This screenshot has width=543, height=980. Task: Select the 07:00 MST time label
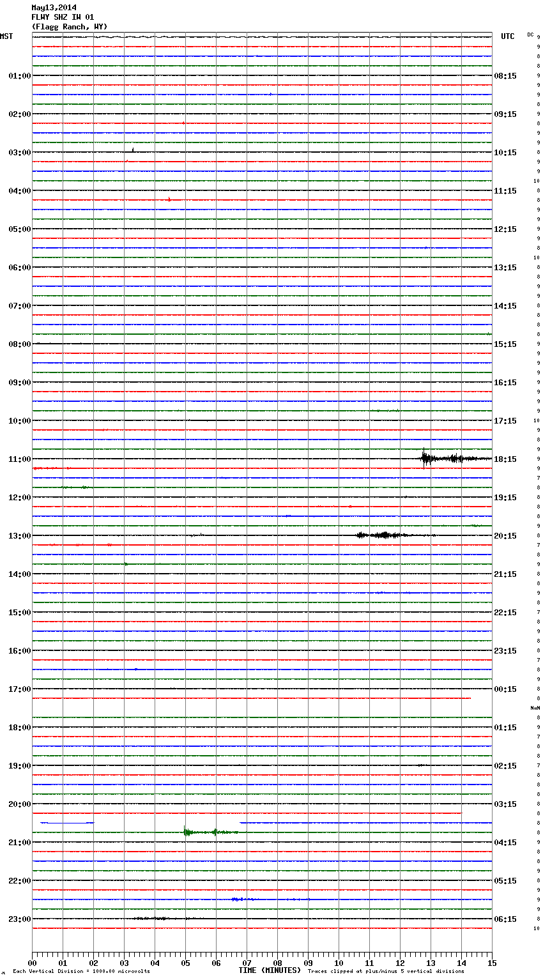point(20,306)
